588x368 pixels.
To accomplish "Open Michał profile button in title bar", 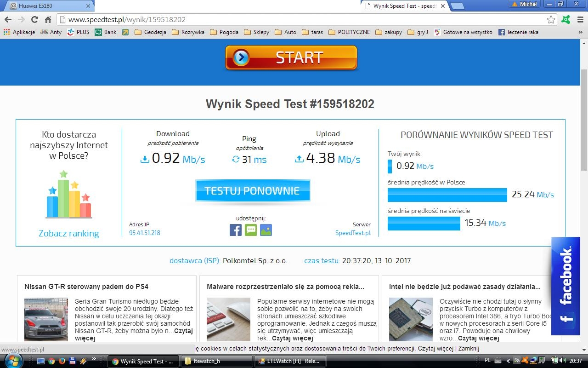I will point(524,4).
